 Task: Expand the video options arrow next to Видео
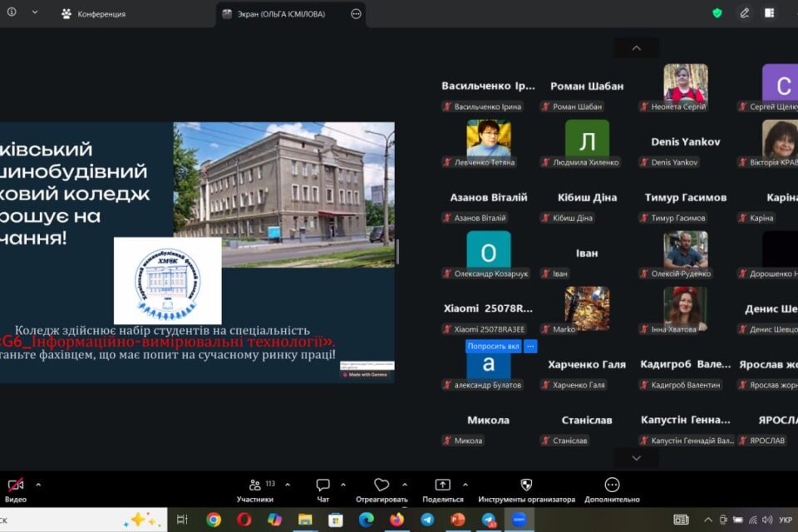[39, 485]
